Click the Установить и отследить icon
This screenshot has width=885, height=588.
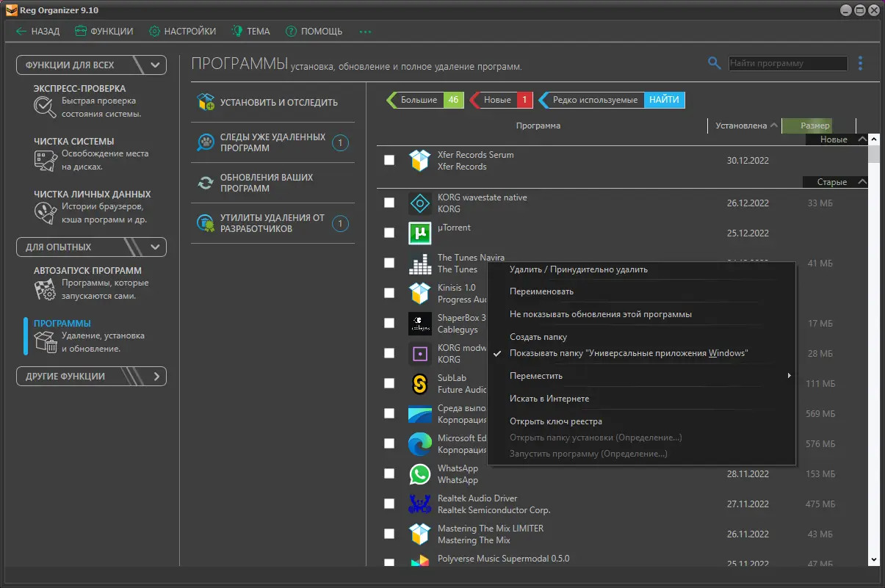206,102
